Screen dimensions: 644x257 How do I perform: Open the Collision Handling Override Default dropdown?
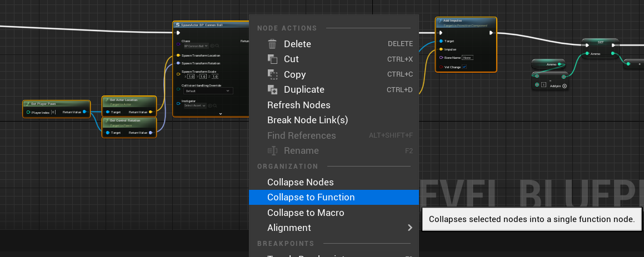coord(208,91)
